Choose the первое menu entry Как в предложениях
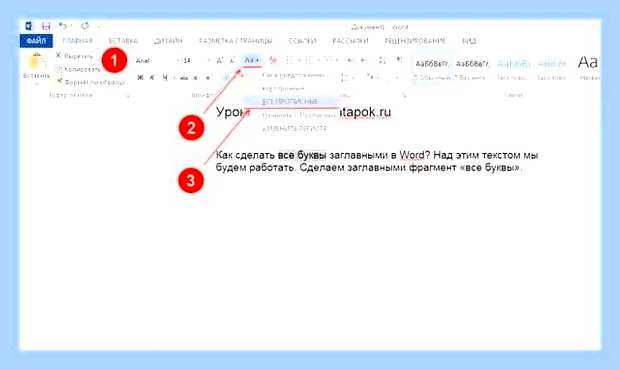The image size is (620, 370). tap(293, 75)
